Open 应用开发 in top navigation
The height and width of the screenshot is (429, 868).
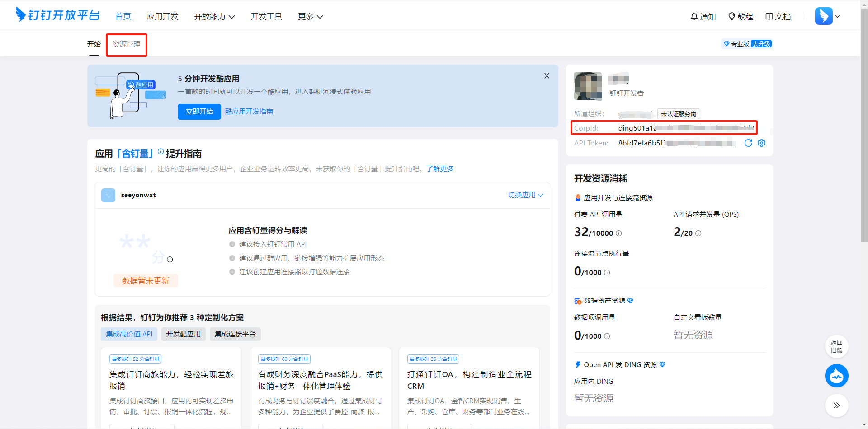(162, 17)
